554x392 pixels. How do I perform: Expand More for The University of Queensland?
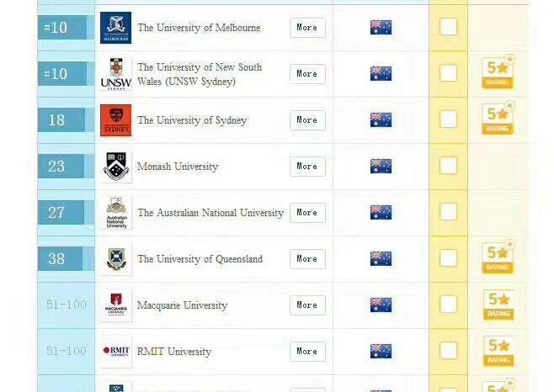(x=307, y=259)
